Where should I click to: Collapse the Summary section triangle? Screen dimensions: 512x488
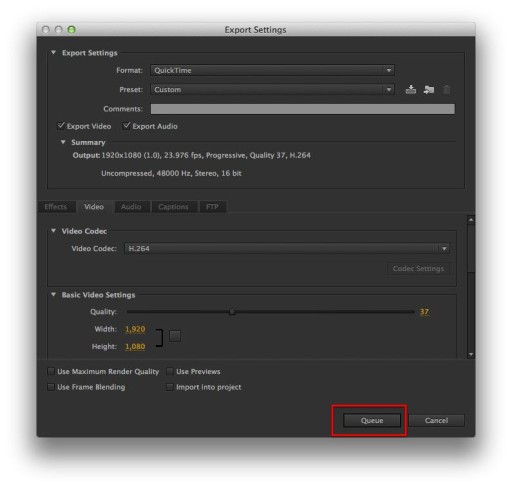tap(63, 142)
